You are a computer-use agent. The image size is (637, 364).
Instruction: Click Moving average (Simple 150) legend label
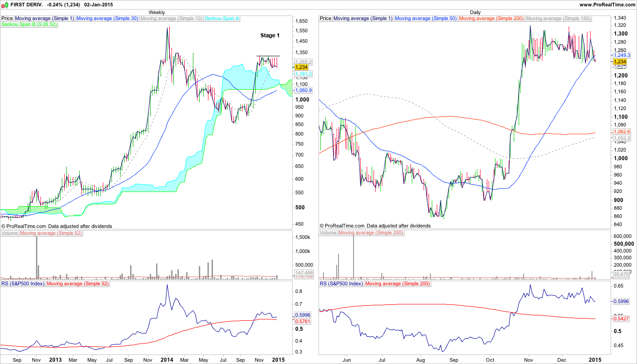(558, 19)
